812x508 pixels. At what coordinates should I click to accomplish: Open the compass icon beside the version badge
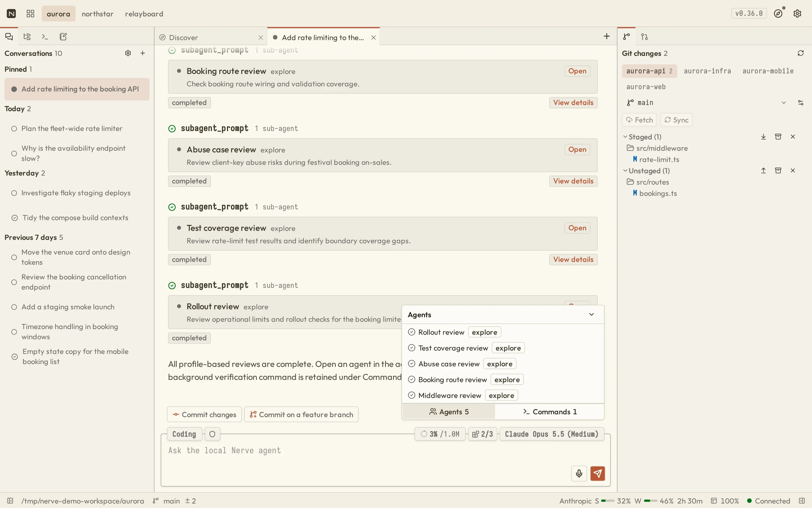778,14
